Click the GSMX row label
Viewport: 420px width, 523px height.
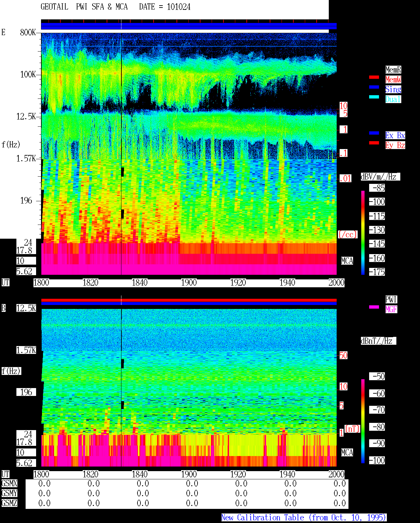click(x=9, y=483)
